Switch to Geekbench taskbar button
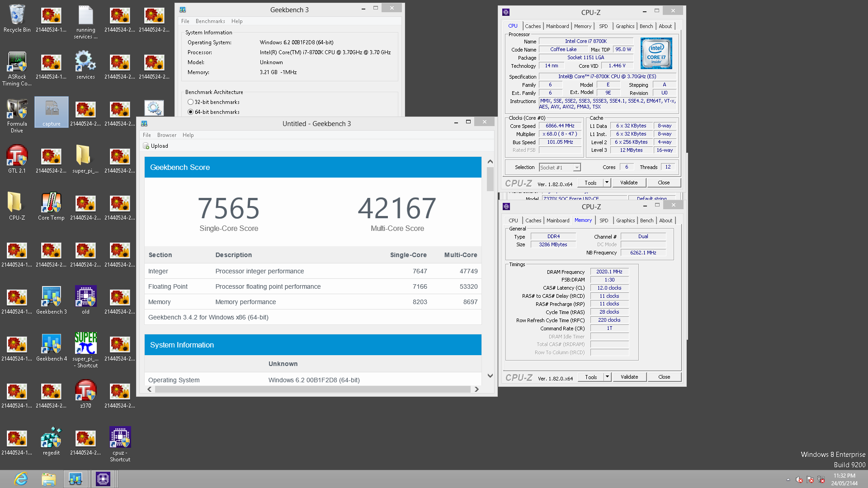 point(75,479)
